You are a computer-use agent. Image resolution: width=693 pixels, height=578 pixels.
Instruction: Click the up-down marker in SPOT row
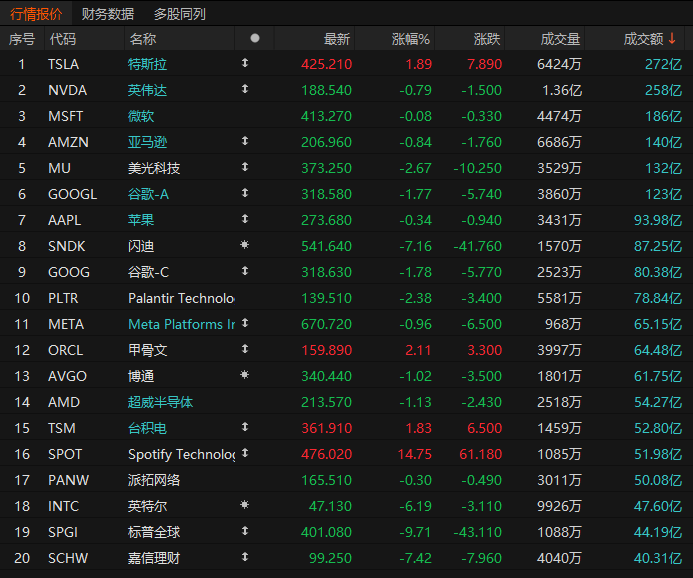pyautogui.click(x=245, y=453)
